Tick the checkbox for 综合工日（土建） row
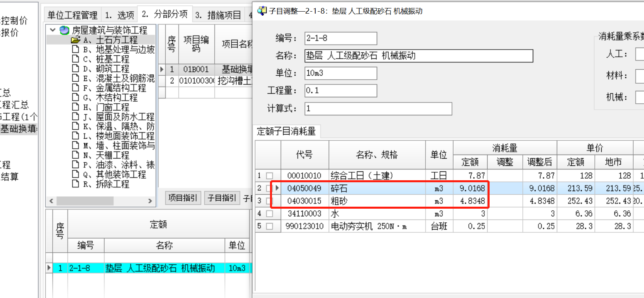The height and width of the screenshot is (298, 644). pos(270,176)
